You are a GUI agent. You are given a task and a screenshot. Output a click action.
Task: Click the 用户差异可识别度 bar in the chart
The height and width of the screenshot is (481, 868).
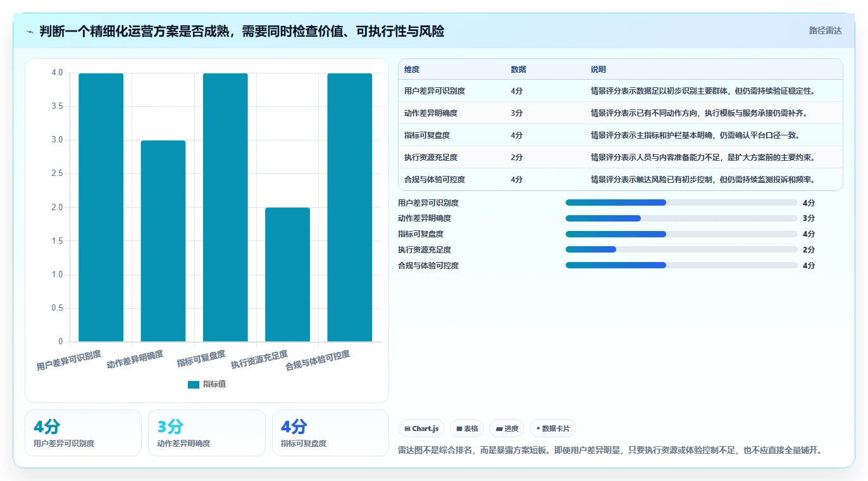(101, 208)
